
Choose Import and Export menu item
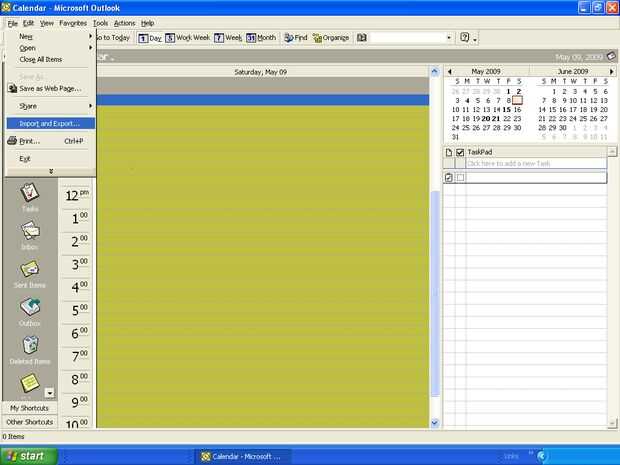(51, 124)
